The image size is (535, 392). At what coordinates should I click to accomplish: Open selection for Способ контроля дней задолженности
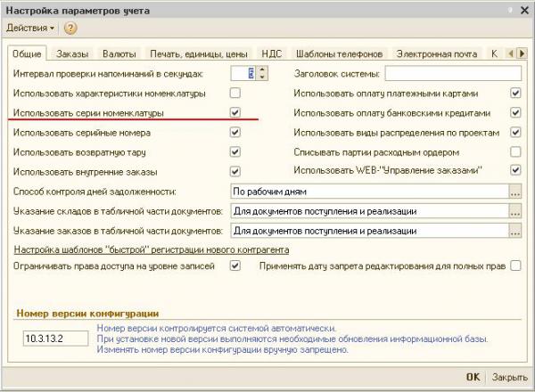pos(514,192)
